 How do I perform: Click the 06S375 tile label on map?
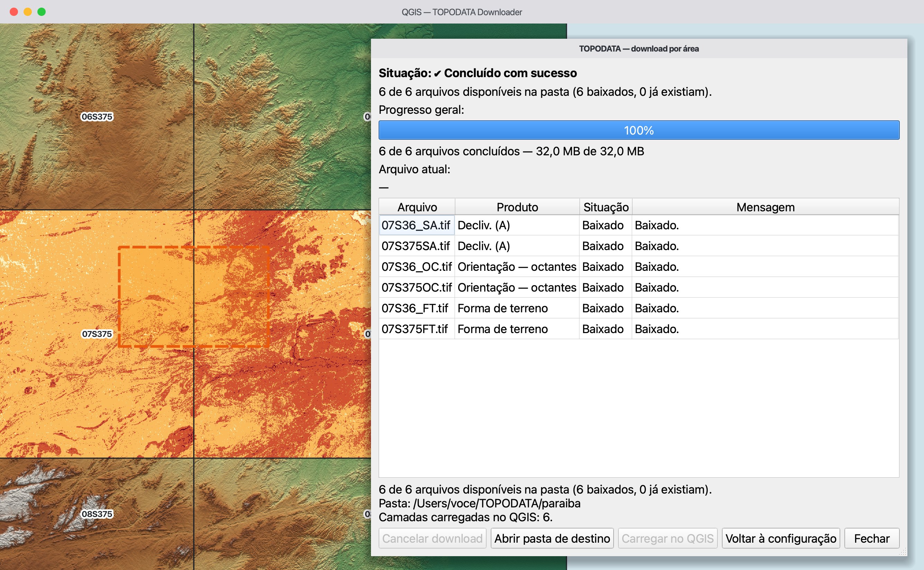(97, 117)
